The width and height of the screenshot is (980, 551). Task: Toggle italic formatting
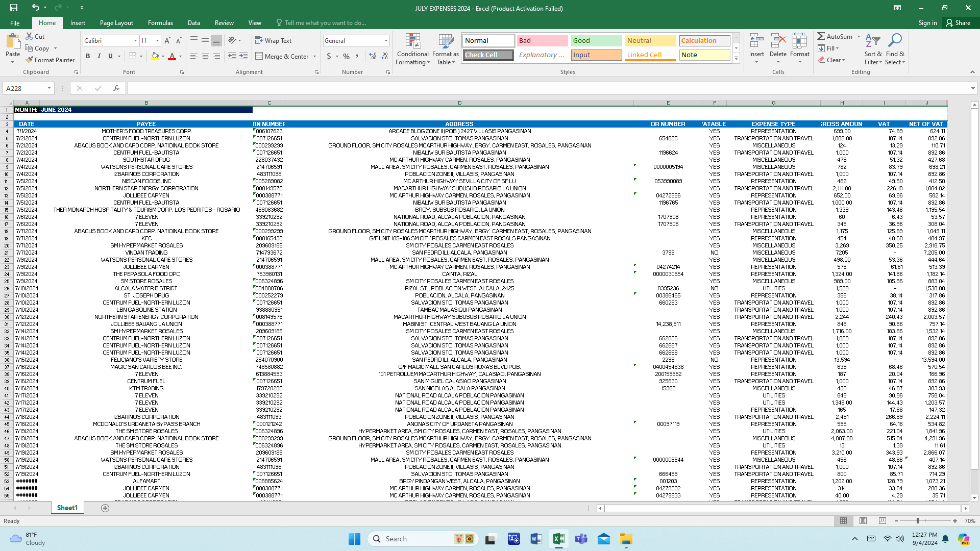(99, 56)
